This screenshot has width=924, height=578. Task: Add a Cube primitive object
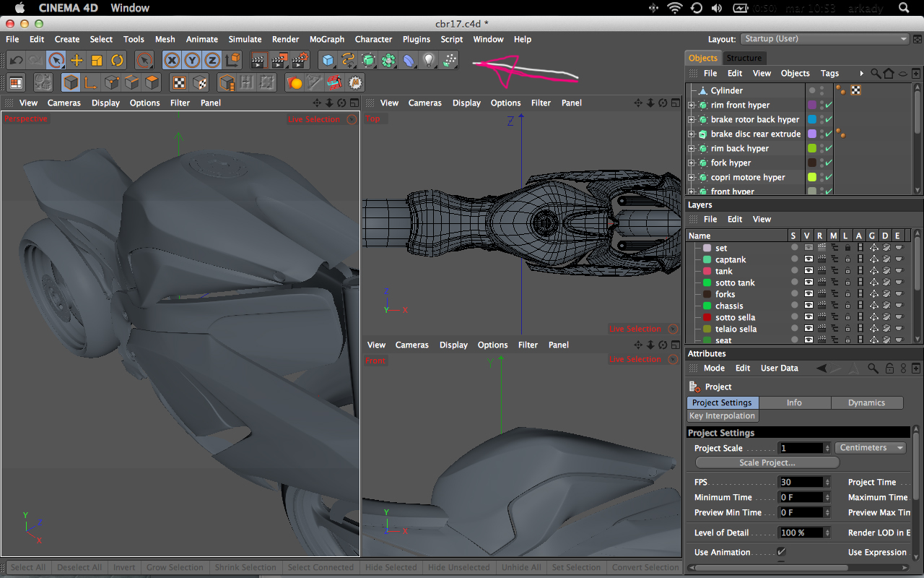pos(328,61)
